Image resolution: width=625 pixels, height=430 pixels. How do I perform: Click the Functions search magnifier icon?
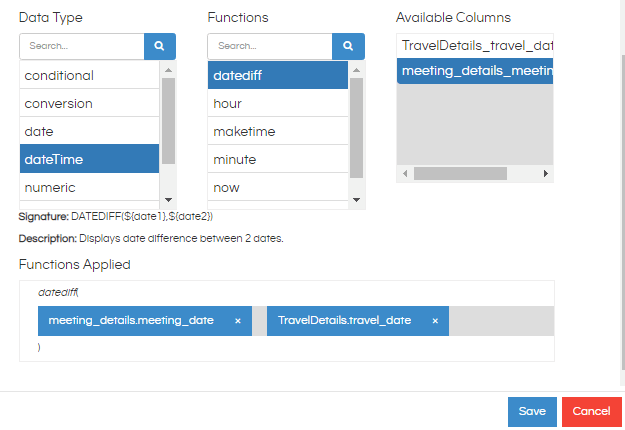[348, 46]
